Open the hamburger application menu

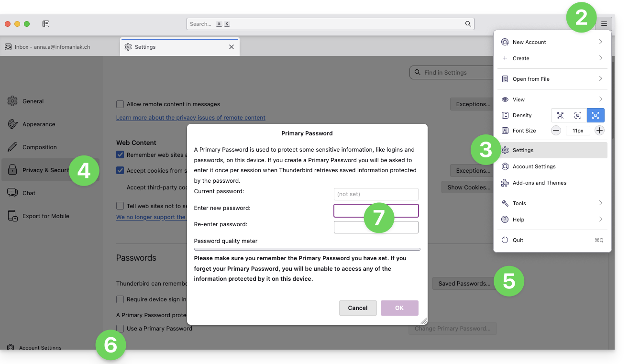(604, 24)
